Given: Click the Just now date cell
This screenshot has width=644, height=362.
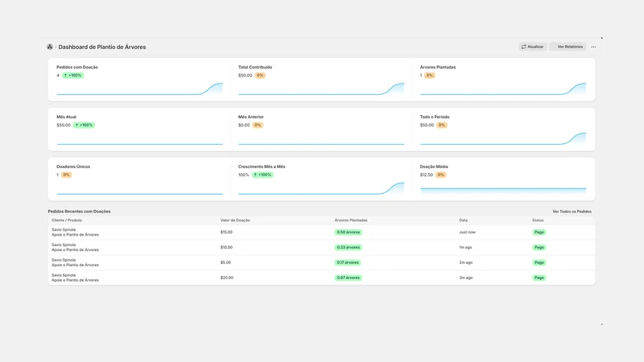Looking at the screenshot, I should pos(467,232).
